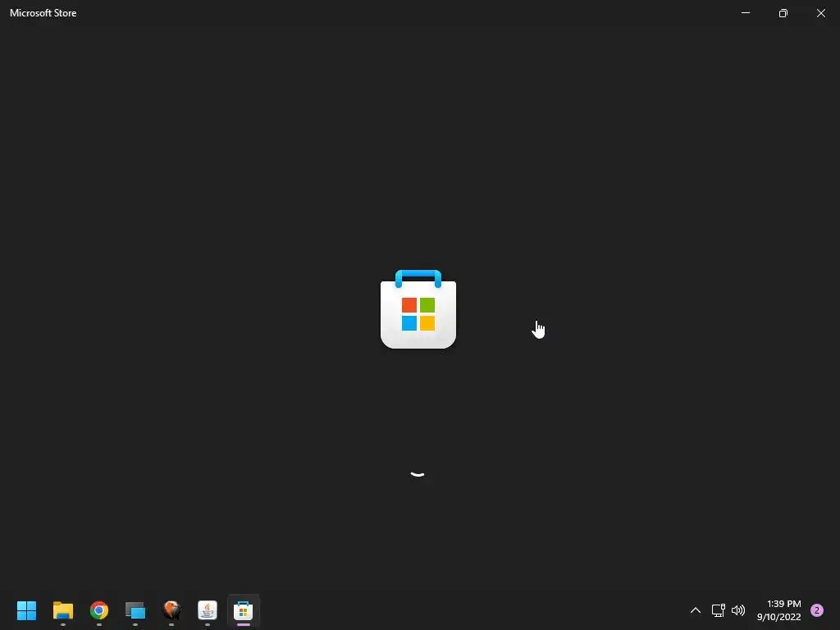840x630 pixels.
Task: Open the Java app on the taskbar
Action: 208,610
